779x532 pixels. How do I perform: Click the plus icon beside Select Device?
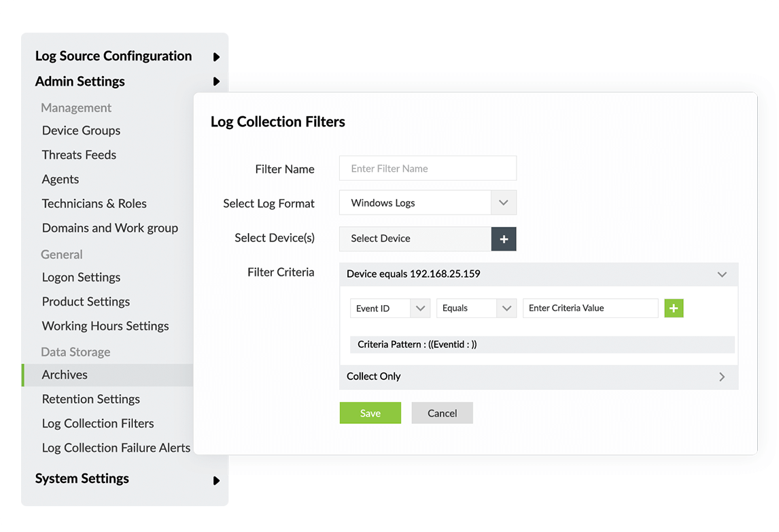pyautogui.click(x=504, y=239)
